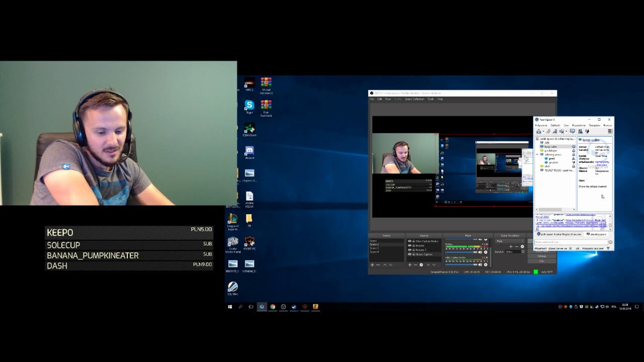Select the keep calm channel in TeamSpeak
This screenshot has width=644, height=362.
click(x=557, y=146)
